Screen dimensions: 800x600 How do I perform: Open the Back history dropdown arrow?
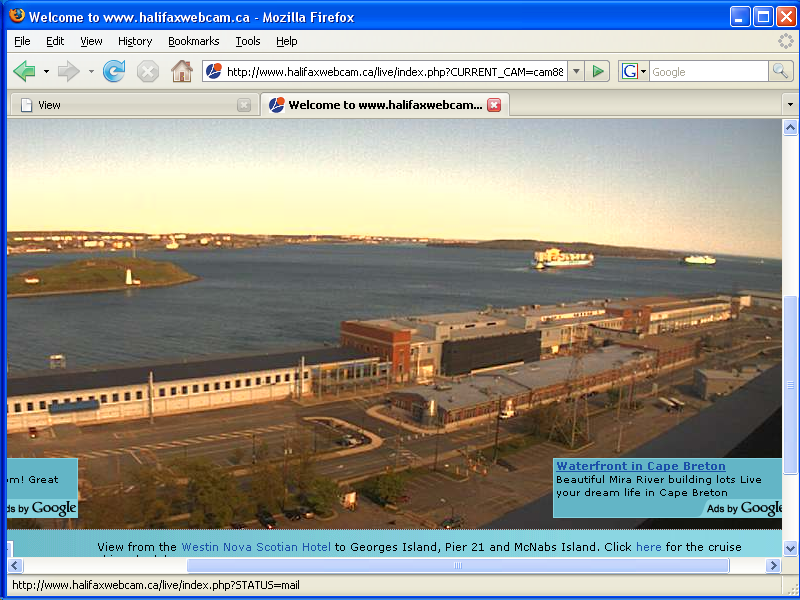pyautogui.click(x=46, y=71)
